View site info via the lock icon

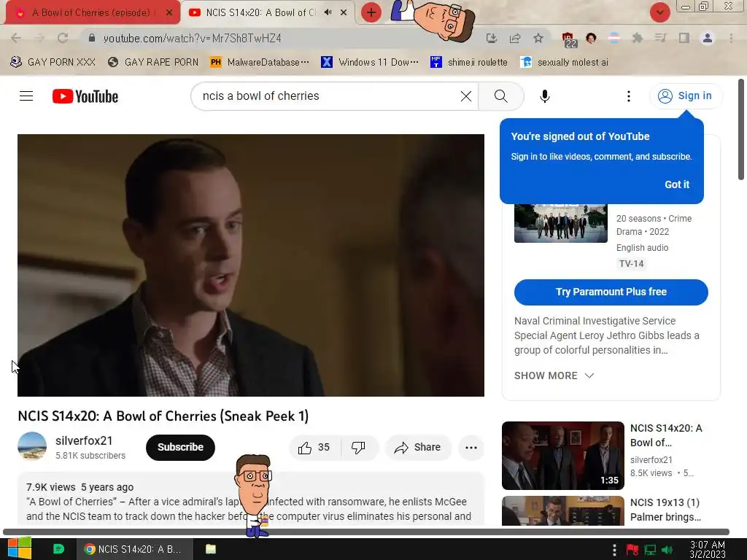(92, 38)
